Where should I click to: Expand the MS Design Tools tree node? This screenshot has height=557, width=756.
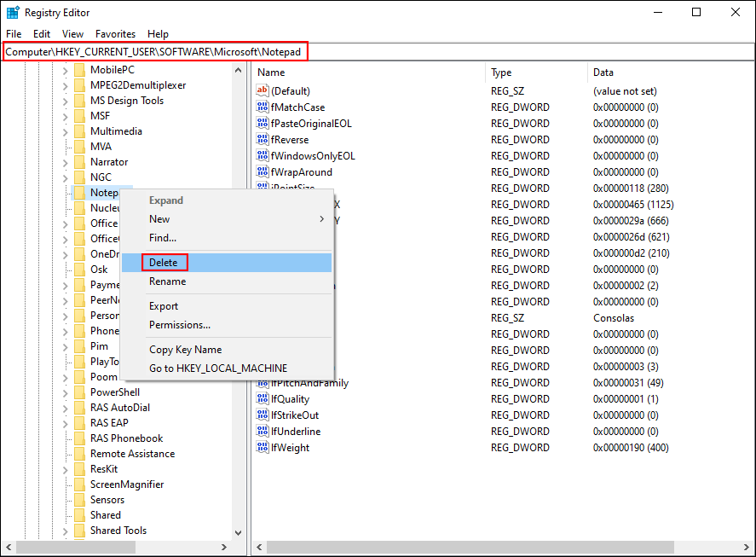tap(65, 102)
